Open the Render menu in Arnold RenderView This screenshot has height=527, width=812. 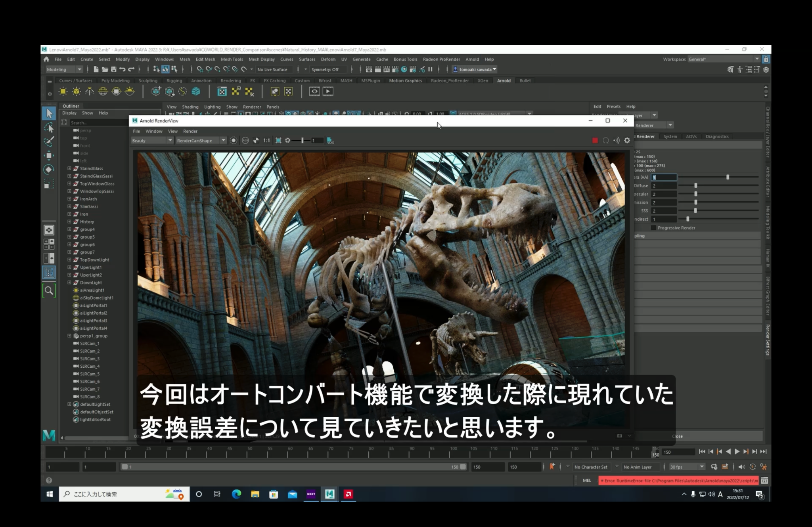[x=190, y=131]
